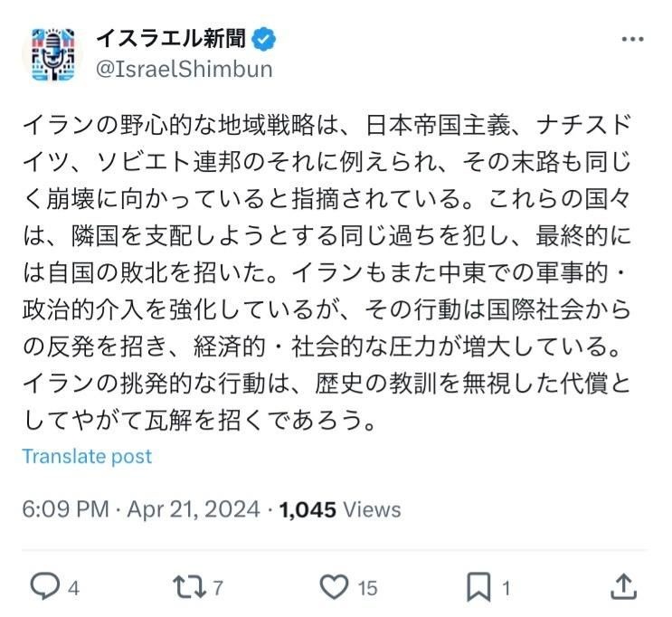Image resolution: width=672 pixels, height=617 pixels.
Task: Click the イスラエル新聞 display name
Action: pyautogui.click(x=170, y=39)
